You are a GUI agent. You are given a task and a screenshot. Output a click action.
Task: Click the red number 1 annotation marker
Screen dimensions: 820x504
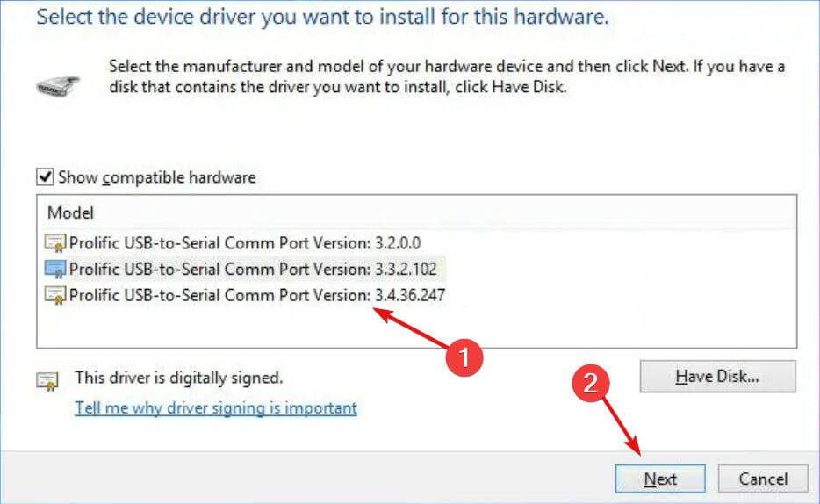point(464,356)
